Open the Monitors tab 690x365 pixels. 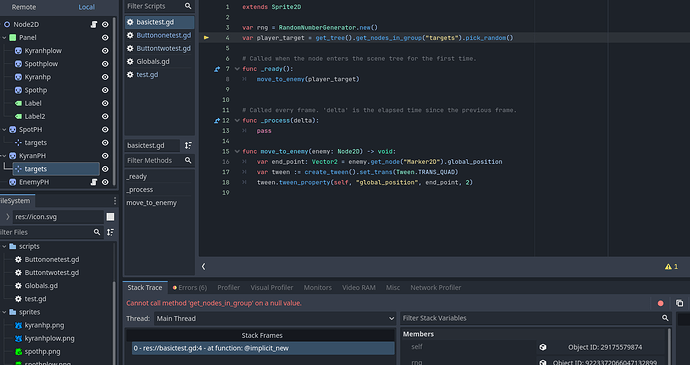(318, 288)
